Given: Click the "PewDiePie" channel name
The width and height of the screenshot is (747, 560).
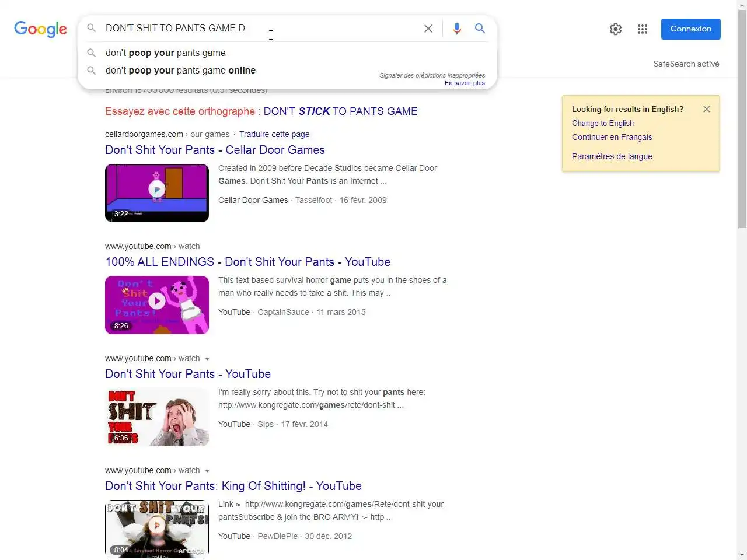Looking at the screenshot, I should click(x=277, y=536).
